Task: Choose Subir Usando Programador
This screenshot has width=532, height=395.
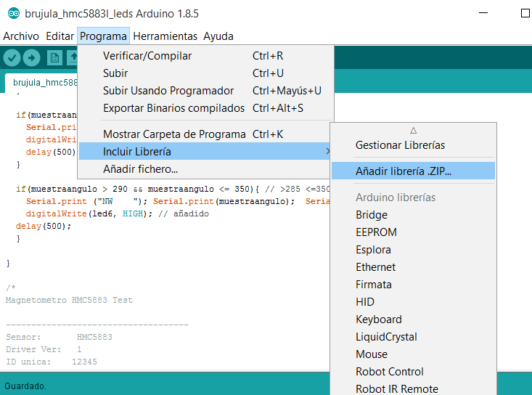Action: [x=168, y=91]
